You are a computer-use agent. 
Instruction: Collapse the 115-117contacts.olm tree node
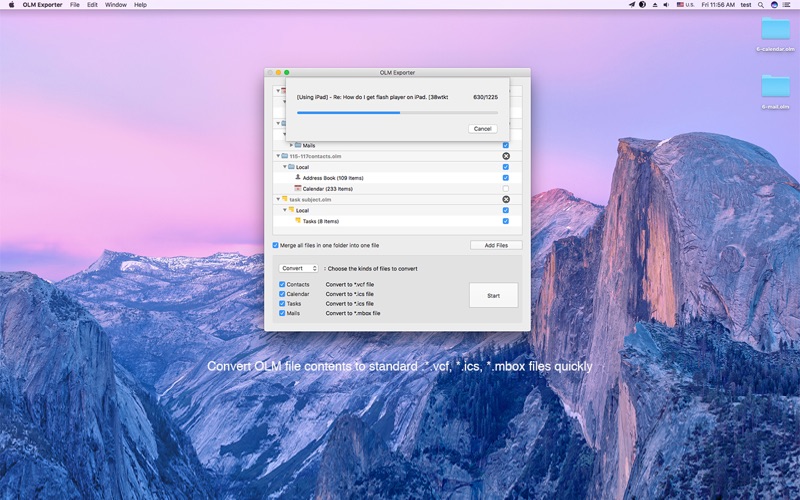tap(278, 156)
